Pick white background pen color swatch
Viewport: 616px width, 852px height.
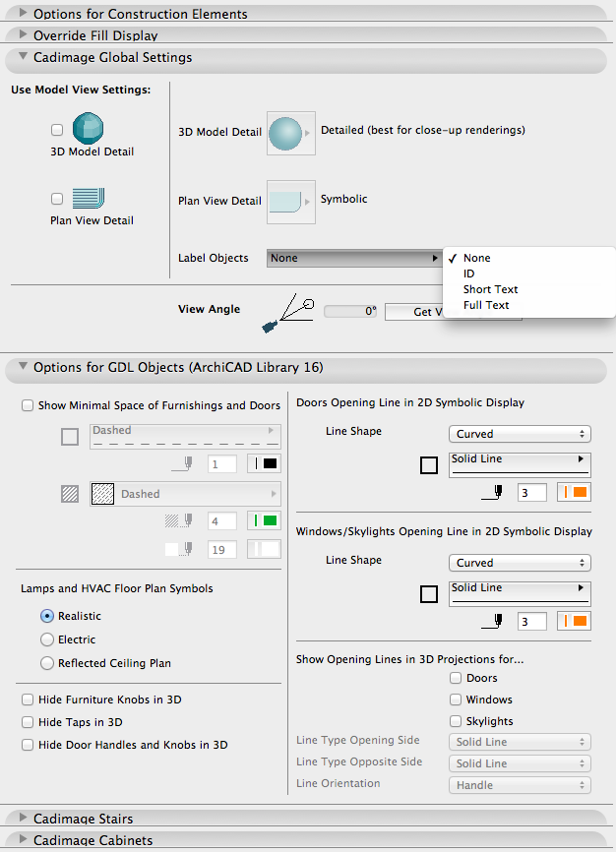coord(265,549)
